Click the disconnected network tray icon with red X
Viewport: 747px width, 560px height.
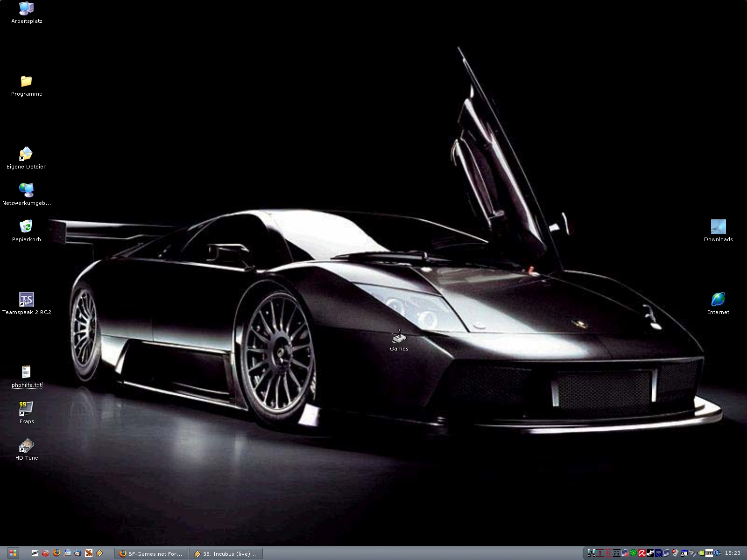[x=625, y=553]
